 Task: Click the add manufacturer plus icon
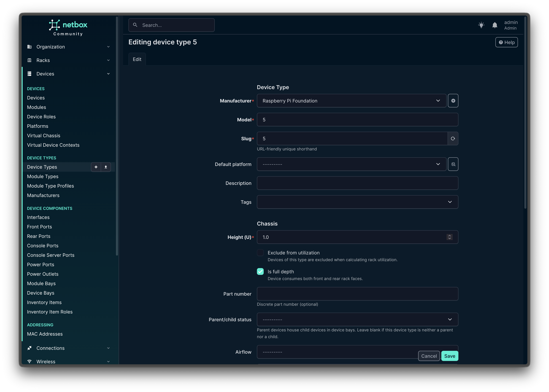pyautogui.click(x=453, y=101)
